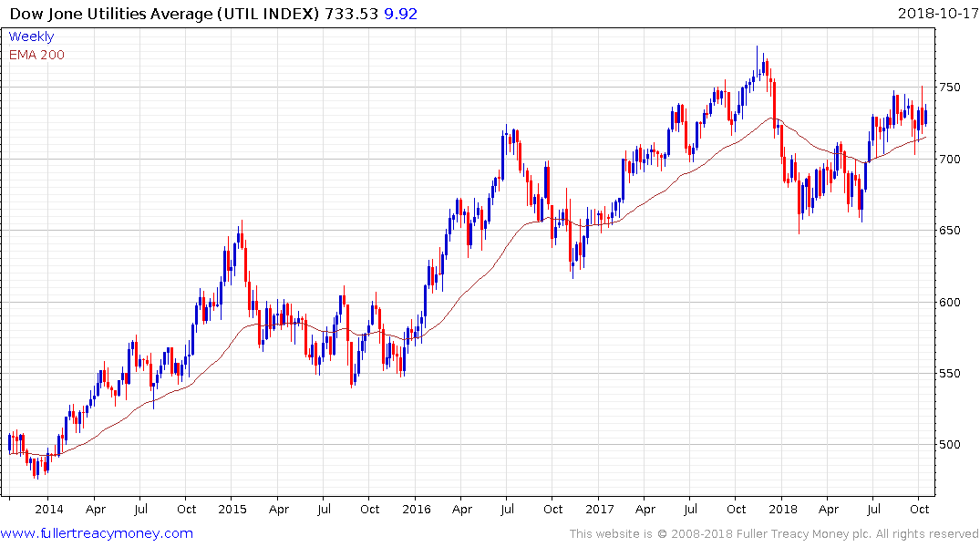Click the 'EMA 200' legend label
The image size is (980, 547).
pyautogui.click(x=36, y=55)
